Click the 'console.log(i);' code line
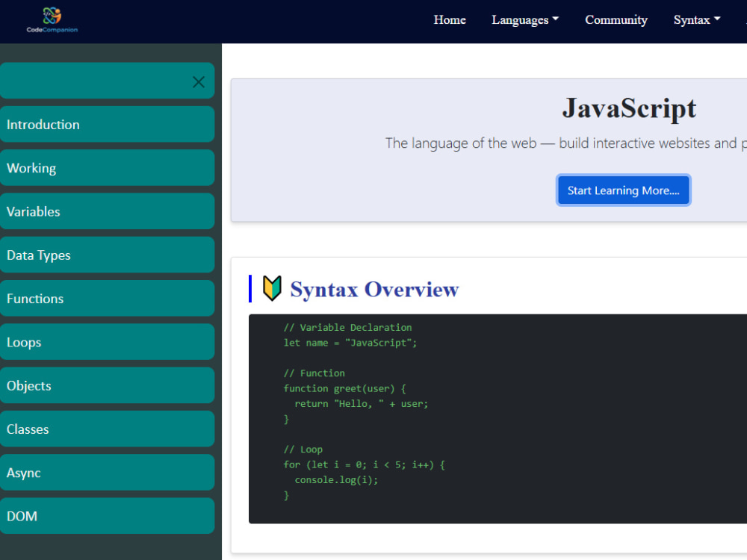Screen dimensions: 747x560 (x=336, y=480)
